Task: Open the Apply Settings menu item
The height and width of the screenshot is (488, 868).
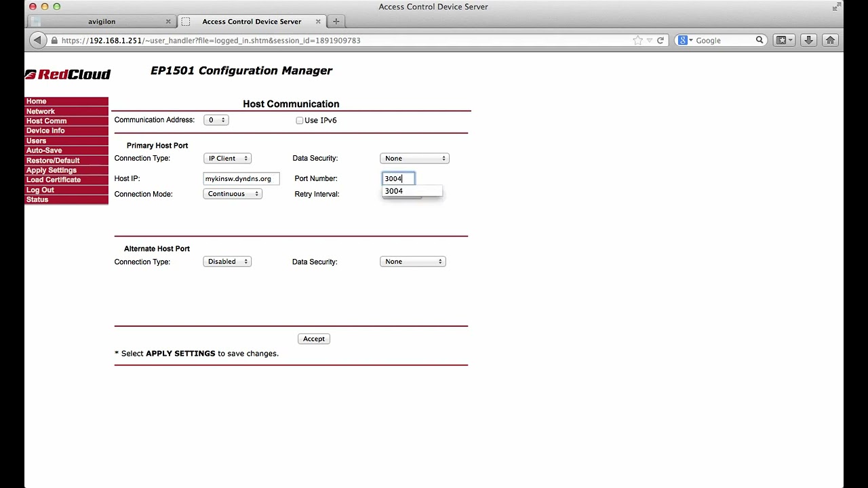Action: coord(66,170)
